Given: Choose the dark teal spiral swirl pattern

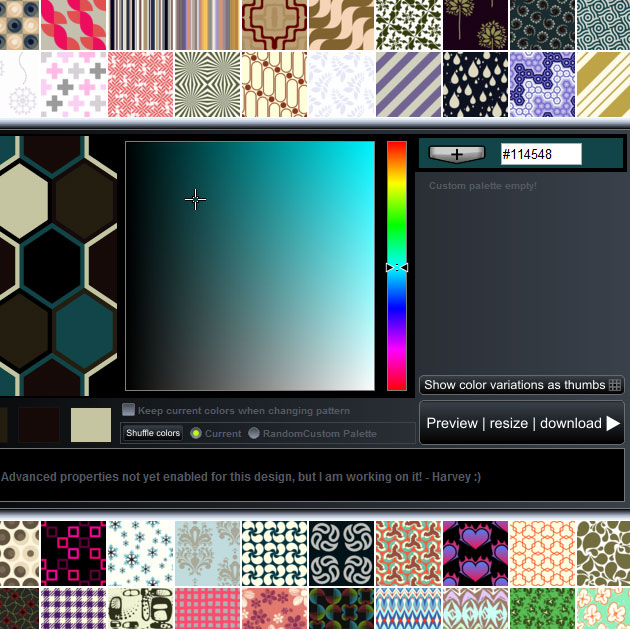Looking at the screenshot, I should (542, 25).
